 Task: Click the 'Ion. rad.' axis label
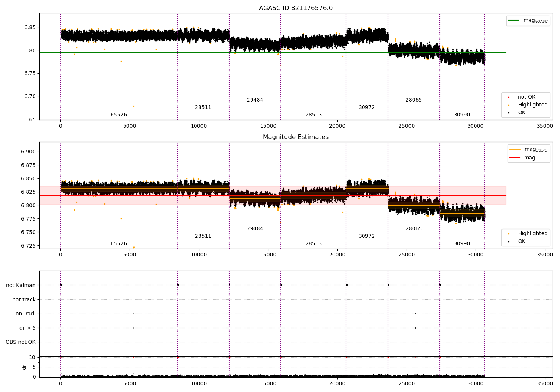pyautogui.click(x=25, y=314)
